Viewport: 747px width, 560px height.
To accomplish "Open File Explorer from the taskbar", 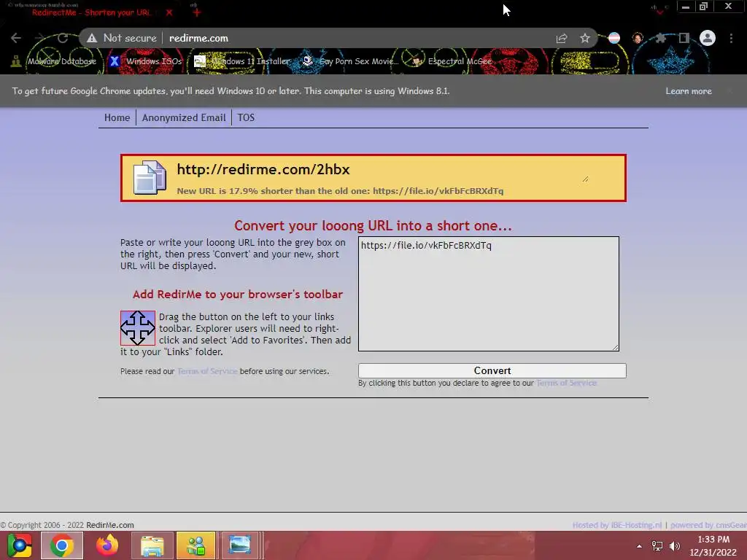I will (152, 545).
